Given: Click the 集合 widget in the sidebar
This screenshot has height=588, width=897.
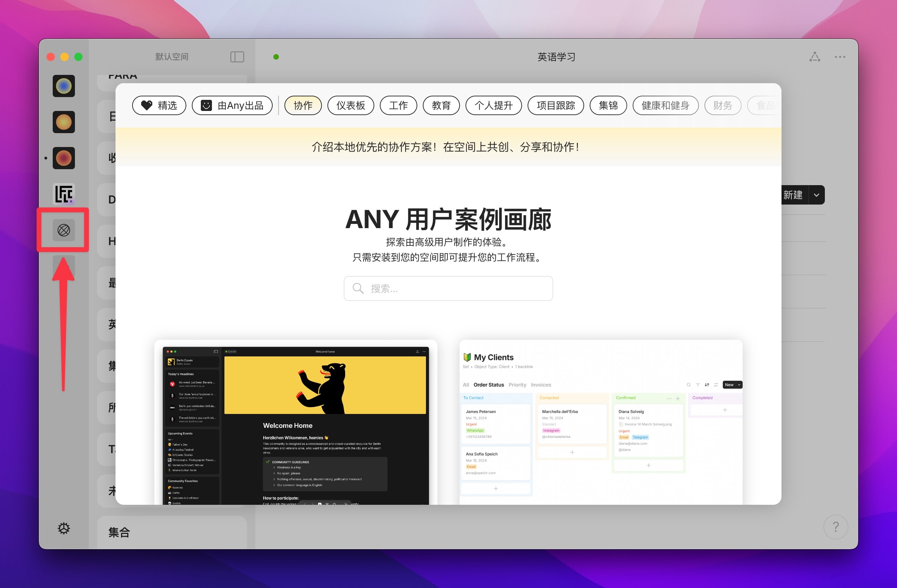Looking at the screenshot, I should [x=172, y=532].
